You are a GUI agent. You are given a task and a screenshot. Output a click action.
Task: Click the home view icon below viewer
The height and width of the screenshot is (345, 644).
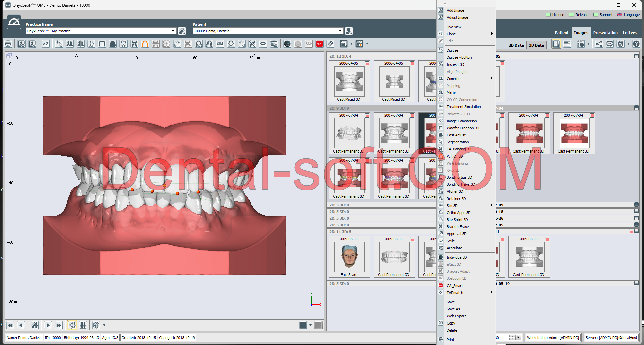point(35,325)
